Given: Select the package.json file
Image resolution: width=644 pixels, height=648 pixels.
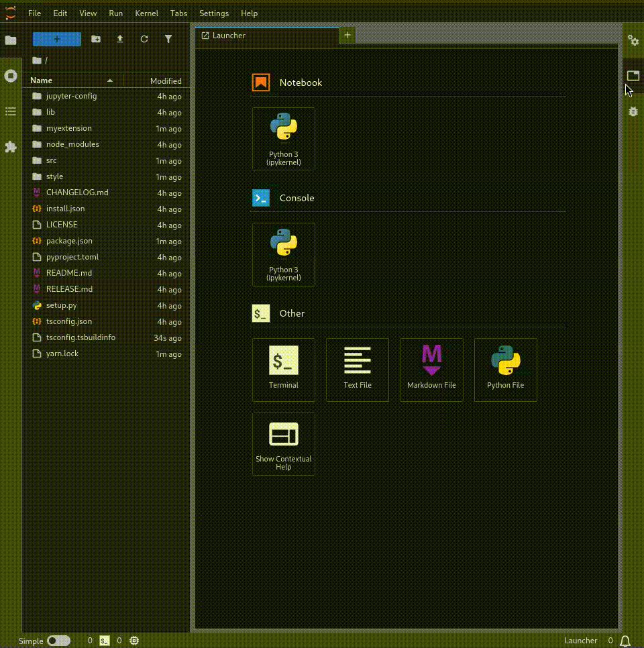Looking at the screenshot, I should point(107,241).
